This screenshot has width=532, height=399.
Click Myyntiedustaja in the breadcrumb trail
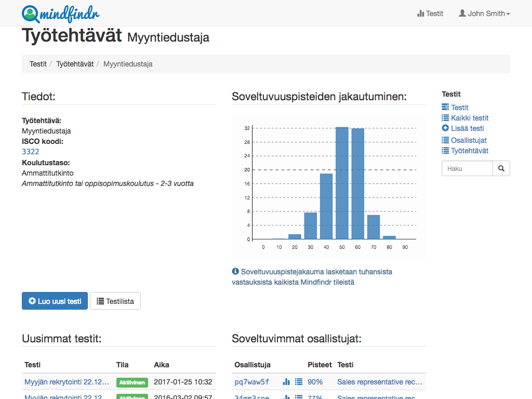(128, 64)
